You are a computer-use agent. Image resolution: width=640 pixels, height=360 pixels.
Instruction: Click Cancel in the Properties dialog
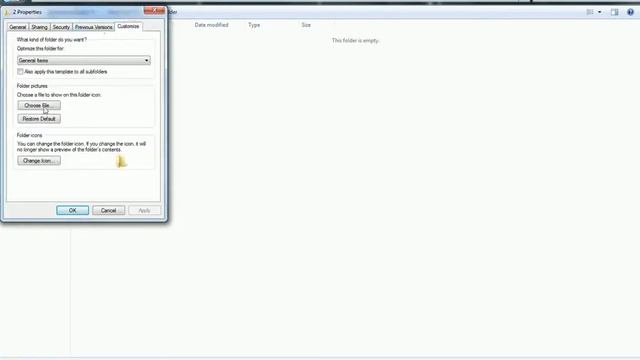[109, 210]
